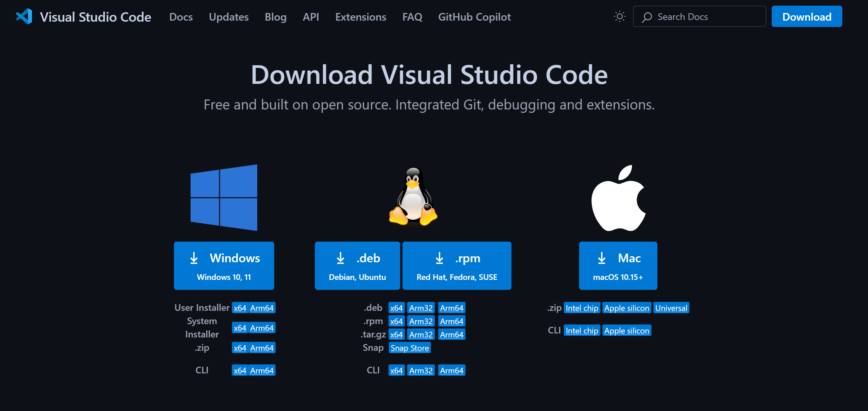
Task: Toggle the light/dark theme sun icon
Action: click(x=619, y=17)
